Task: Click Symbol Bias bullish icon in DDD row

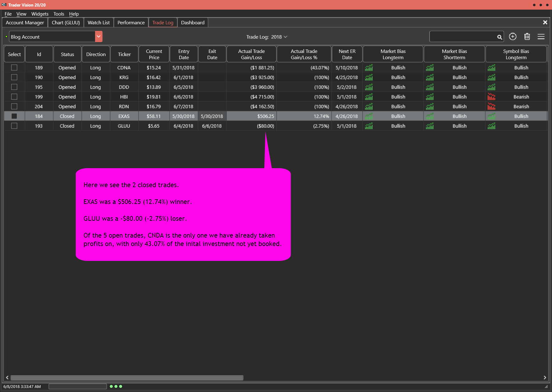Action: point(492,87)
